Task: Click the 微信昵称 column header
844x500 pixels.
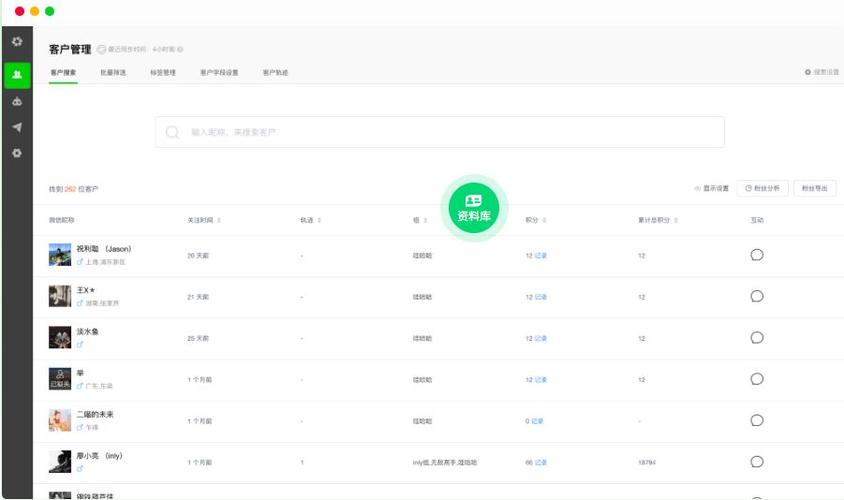Action: [62, 220]
